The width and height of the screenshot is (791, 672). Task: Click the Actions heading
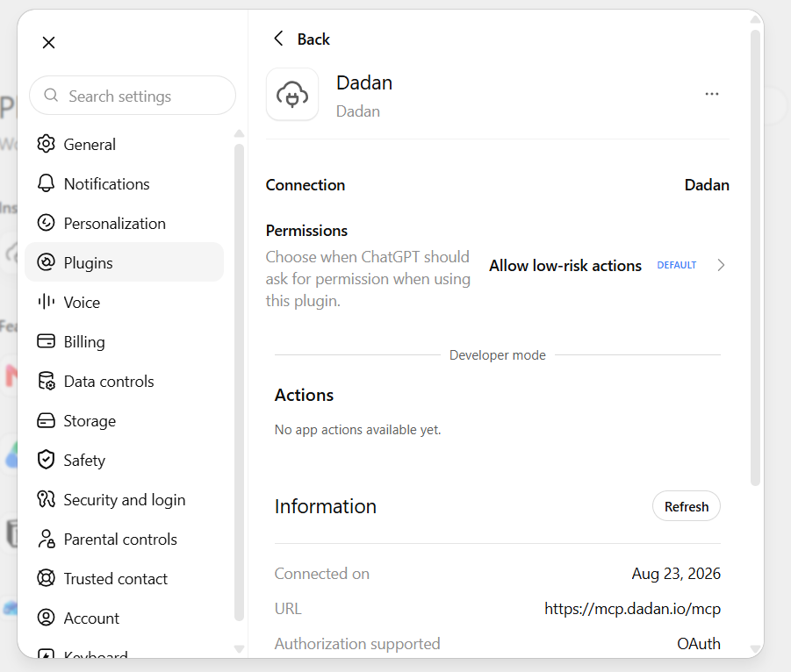(304, 395)
